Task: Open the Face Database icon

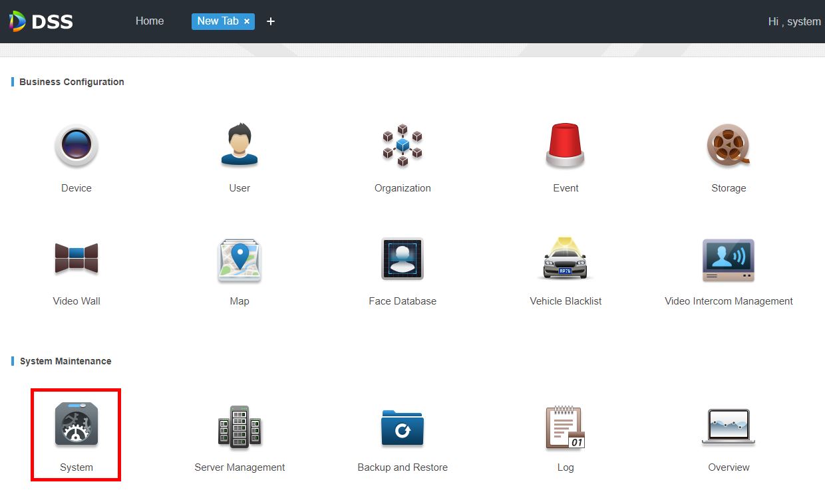Action: [403, 259]
